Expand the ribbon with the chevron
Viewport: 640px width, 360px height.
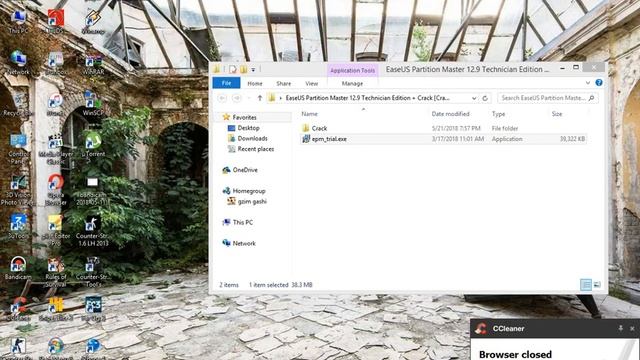tap(588, 83)
